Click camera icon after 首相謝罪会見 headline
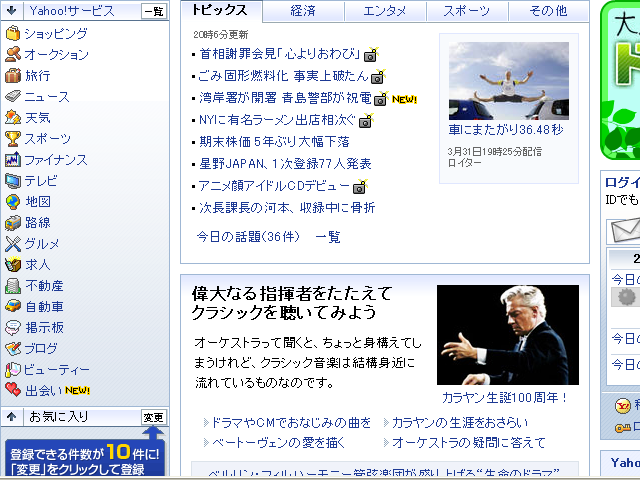640x480 pixels. point(371,55)
